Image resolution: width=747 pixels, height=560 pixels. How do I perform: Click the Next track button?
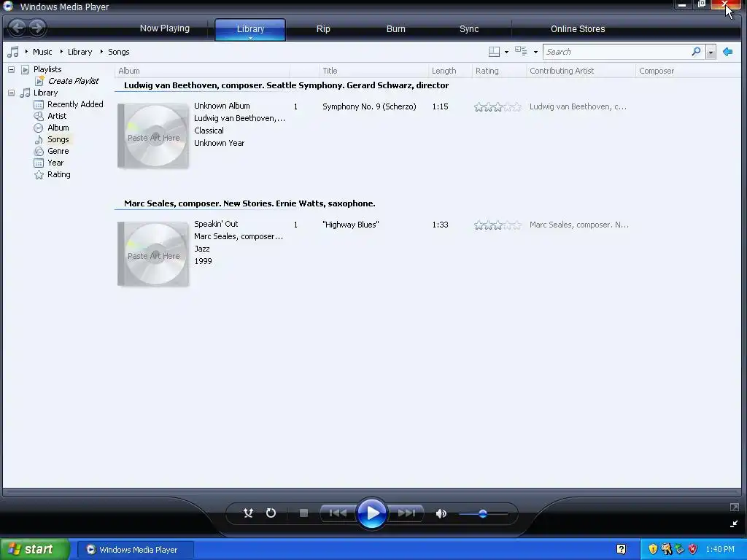pyautogui.click(x=406, y=513)
